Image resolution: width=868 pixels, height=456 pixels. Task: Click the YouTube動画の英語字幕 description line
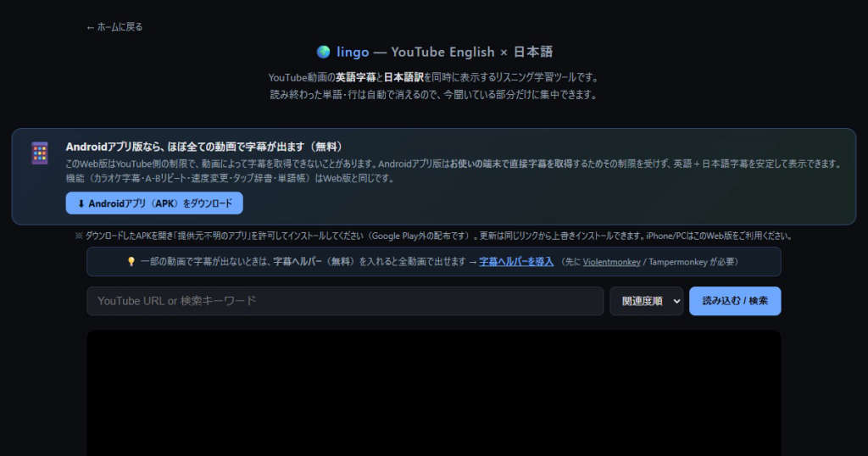point(433,77)
